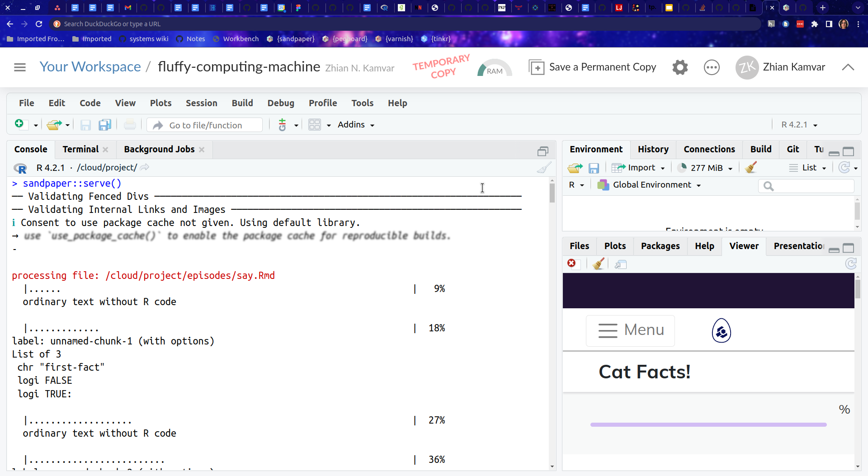Open the R 4.2.1 version dropdown
This screenshot has height=476, width=868.
pyautogui.click(x=798, y=125)
